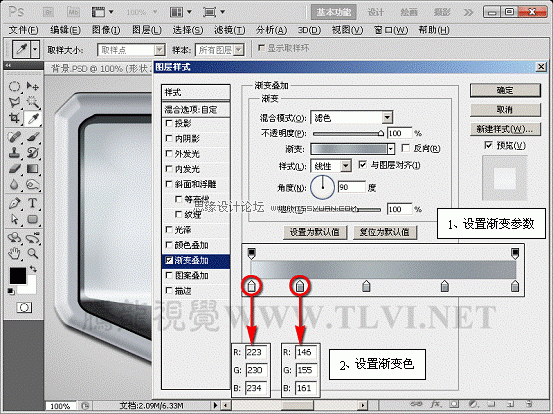The image size is (553, 414).
Task: Open the 图像 menu
Action: tap(106, 30)
